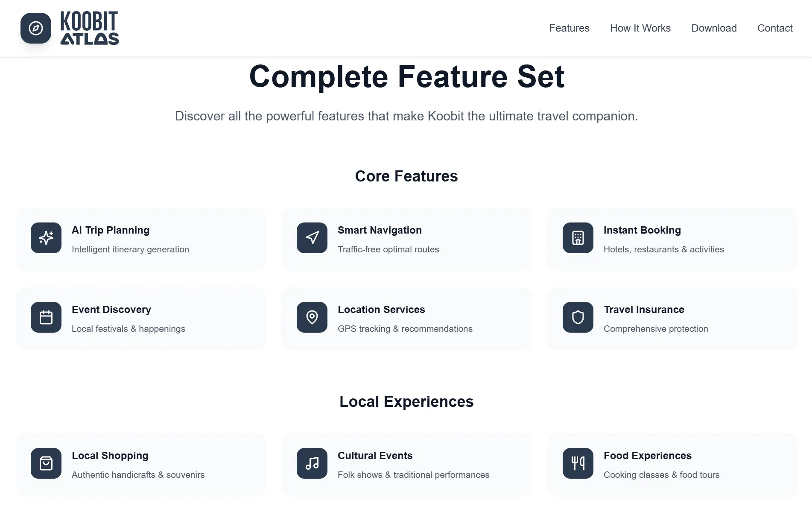This screenshot has height=512, width=812.
Task: Click the Local Shopping bag icon
Action: pos(46,463)
